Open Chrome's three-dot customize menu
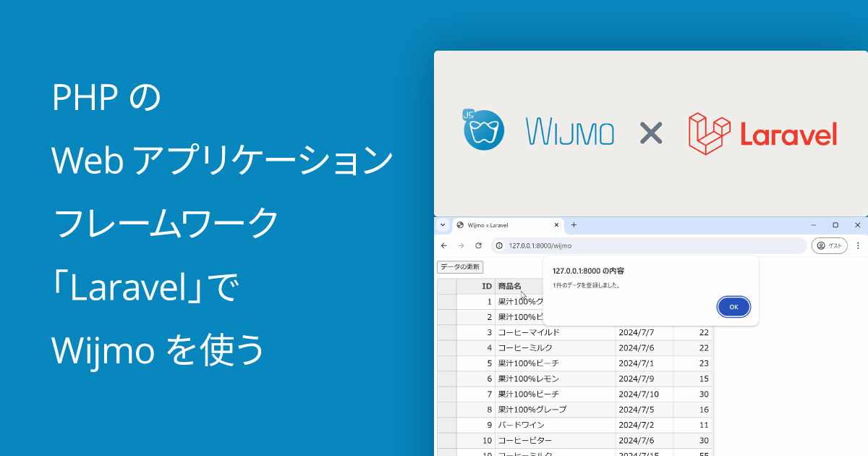Screen dimensions: 868x456 859,245
